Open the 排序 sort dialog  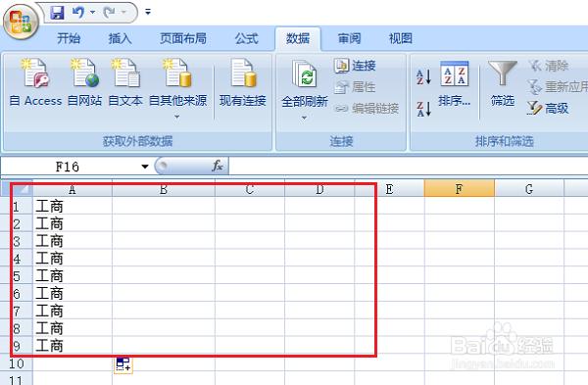coord(454,84)
